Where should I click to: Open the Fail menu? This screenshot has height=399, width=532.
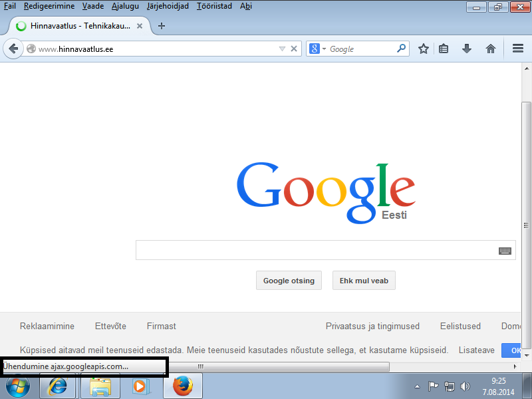(x=10, y=6)
